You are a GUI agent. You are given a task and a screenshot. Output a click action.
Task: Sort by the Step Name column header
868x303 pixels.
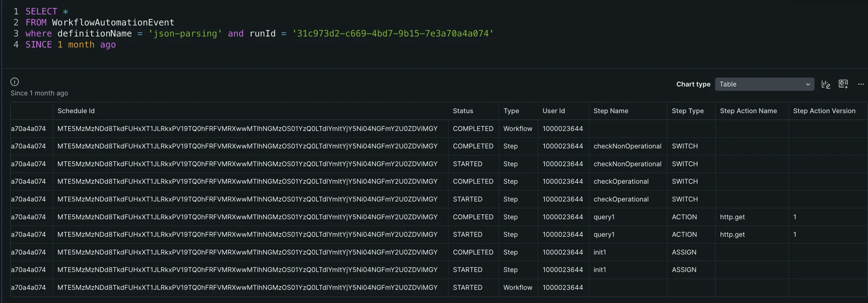coord(610,111)
